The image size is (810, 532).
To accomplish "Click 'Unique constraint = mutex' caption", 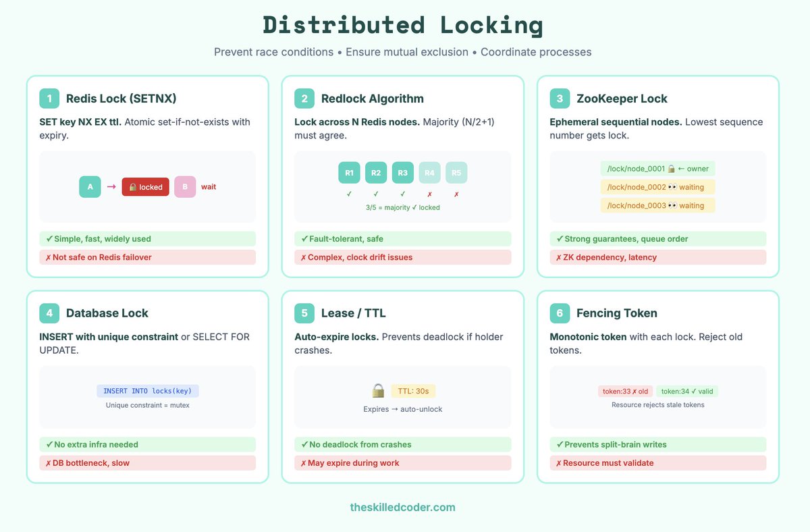I will pos(148,405).
